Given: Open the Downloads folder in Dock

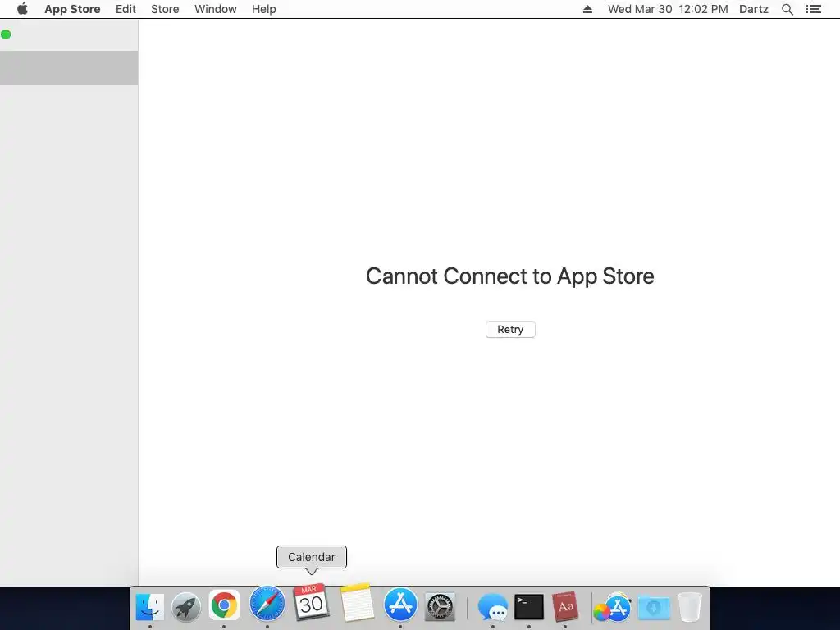Looking at the screenshot, I should (x=654, y=608).
